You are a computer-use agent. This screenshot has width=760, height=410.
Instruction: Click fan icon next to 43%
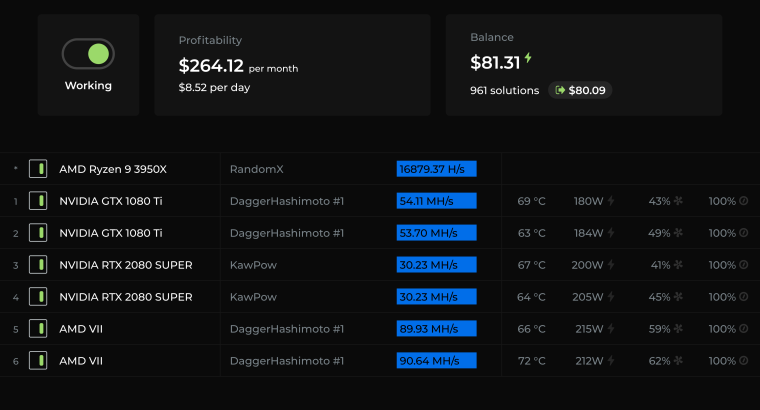678,201
